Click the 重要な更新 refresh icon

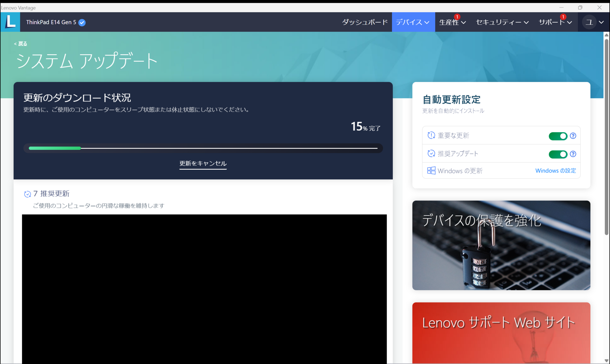pos(431,136)
